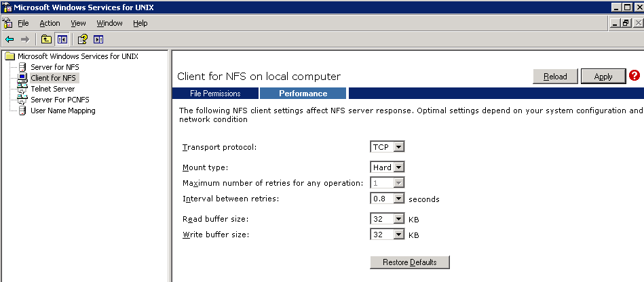Screen dimensions: 644x282
Task: Open the Read buffer size dropdown
Action: coord(387,219)
